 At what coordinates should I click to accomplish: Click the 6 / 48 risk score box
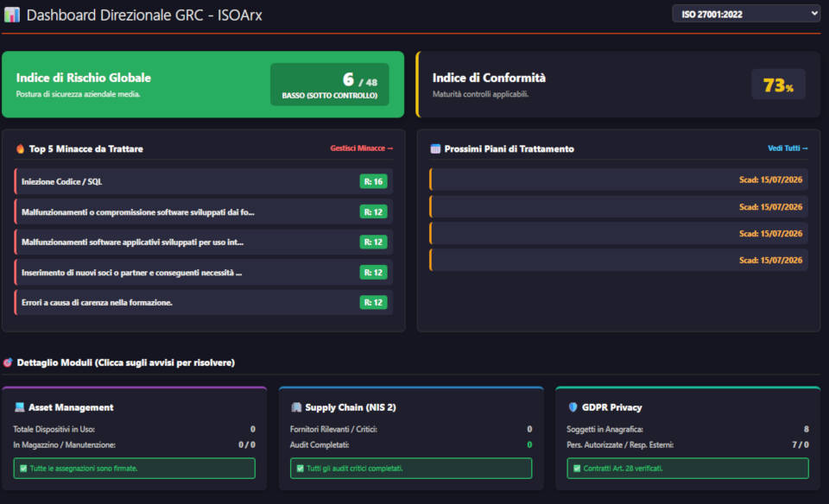(x=329, y=85)
